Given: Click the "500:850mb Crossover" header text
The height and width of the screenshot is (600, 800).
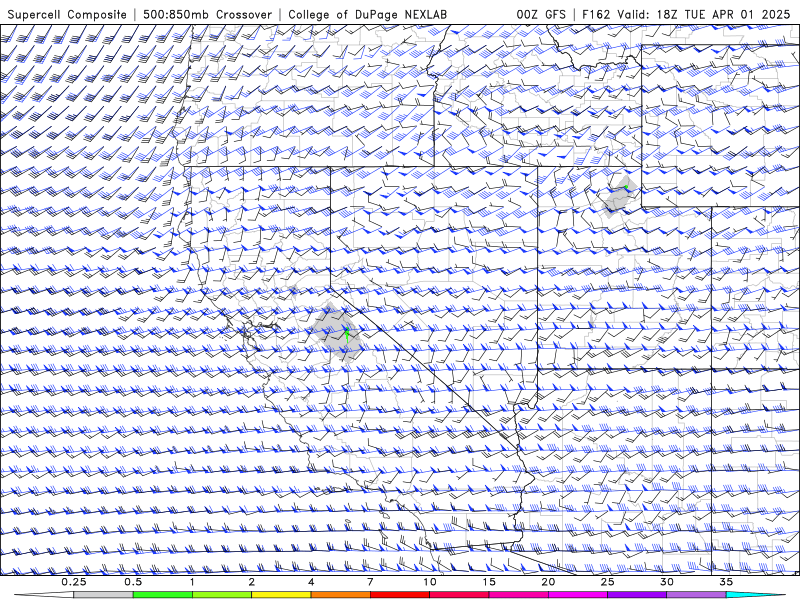Looking at the screenshot, I should [207, 14].
